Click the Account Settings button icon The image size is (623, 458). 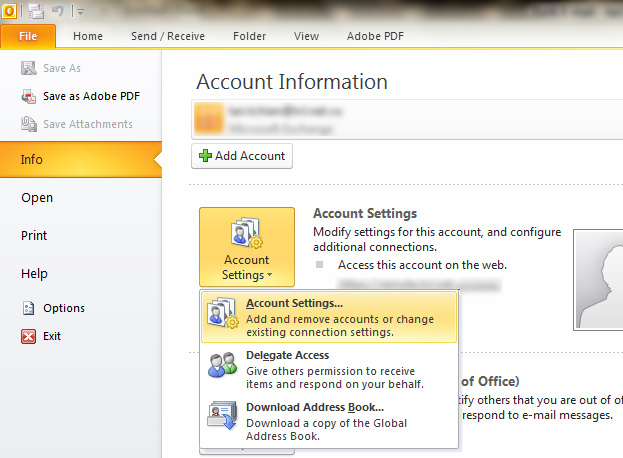pyautogui.click(x=247, y=232)
